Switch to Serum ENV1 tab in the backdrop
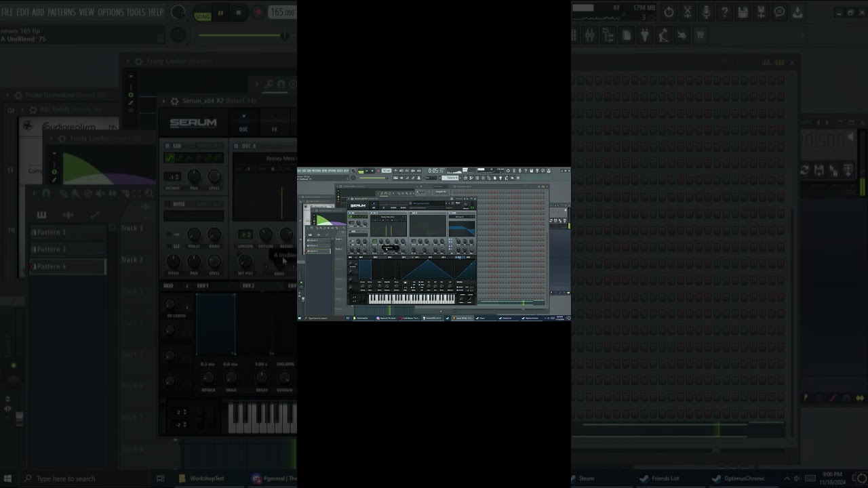 pos(203,286)
